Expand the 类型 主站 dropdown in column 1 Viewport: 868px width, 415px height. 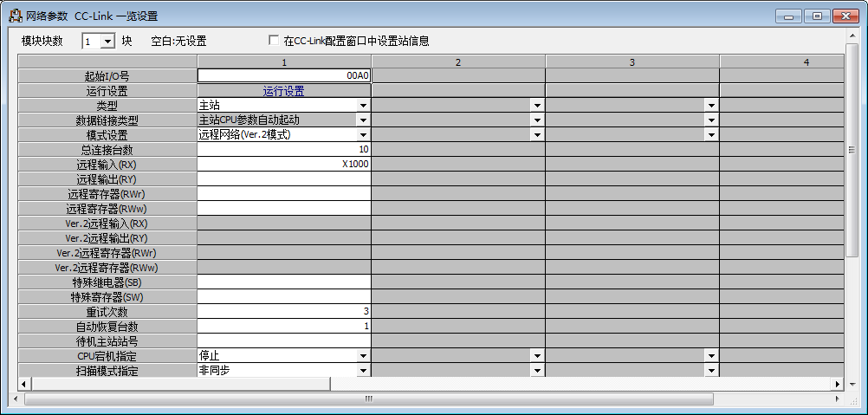364,106
